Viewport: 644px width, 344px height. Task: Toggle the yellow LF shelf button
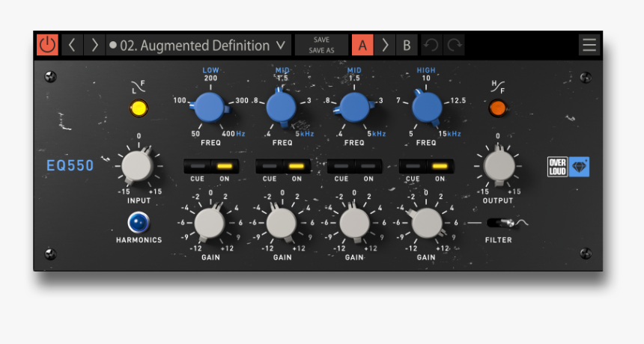tap(139, 108)
